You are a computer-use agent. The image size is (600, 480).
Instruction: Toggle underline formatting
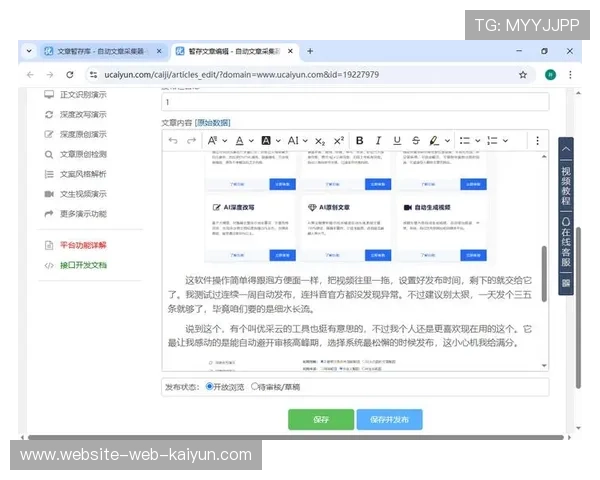397,141
